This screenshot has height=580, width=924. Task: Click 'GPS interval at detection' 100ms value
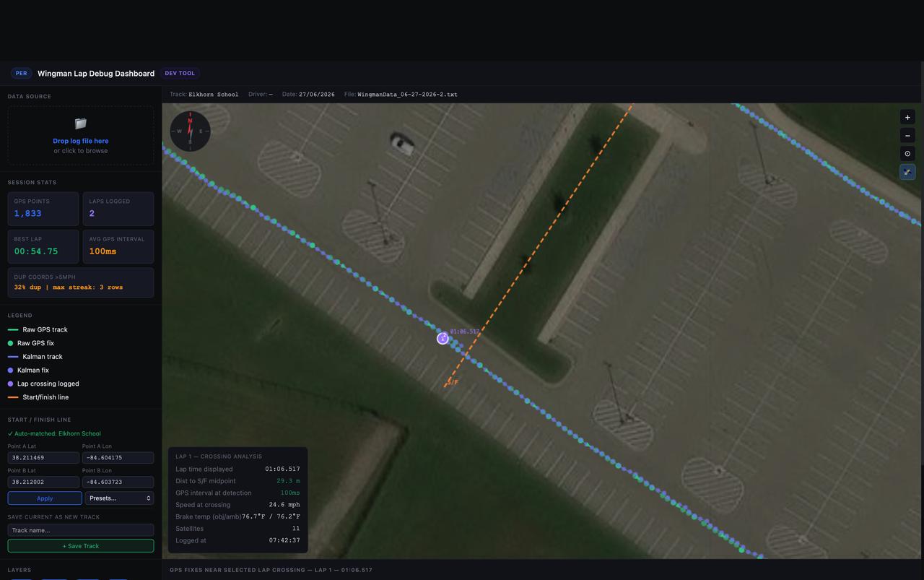289,493
